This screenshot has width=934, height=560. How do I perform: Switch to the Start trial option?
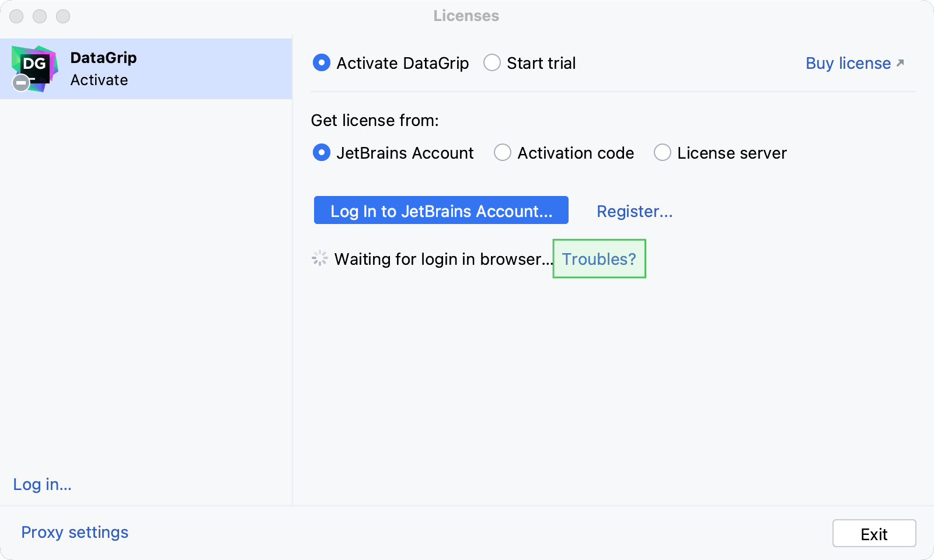pyautogui.click(x=492, y=62)
